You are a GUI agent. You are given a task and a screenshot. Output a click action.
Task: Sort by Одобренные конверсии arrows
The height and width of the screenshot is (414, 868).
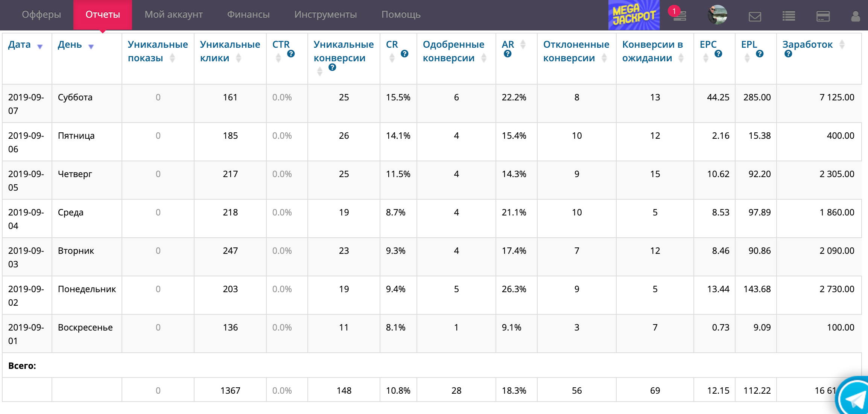(x=484, y=58)
